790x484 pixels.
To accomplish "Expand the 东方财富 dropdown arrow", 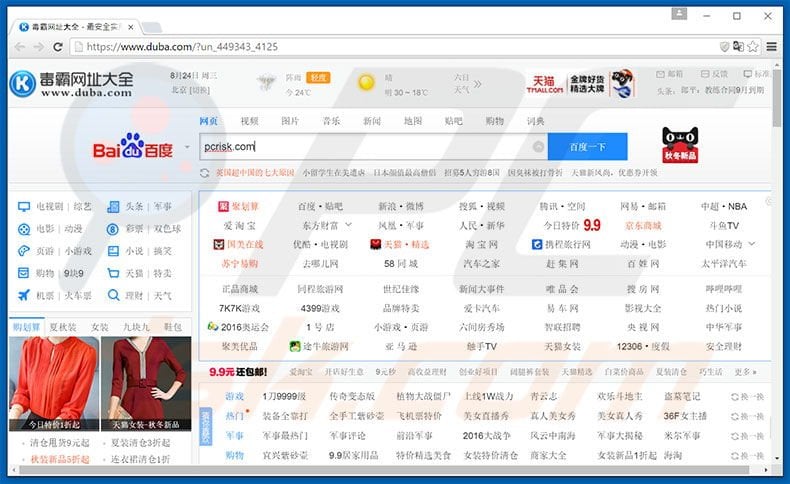I will pos(349,225).
